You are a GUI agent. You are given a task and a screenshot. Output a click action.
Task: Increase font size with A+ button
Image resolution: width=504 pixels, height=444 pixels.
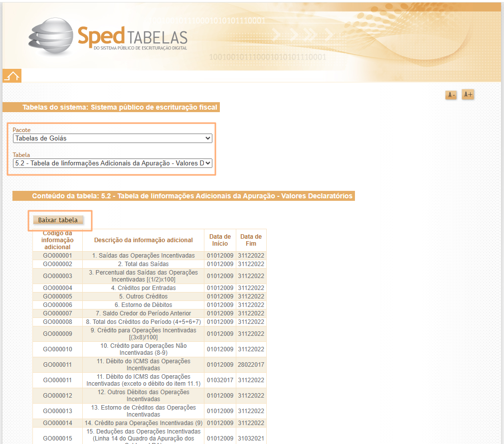click(x=468, y=95)
